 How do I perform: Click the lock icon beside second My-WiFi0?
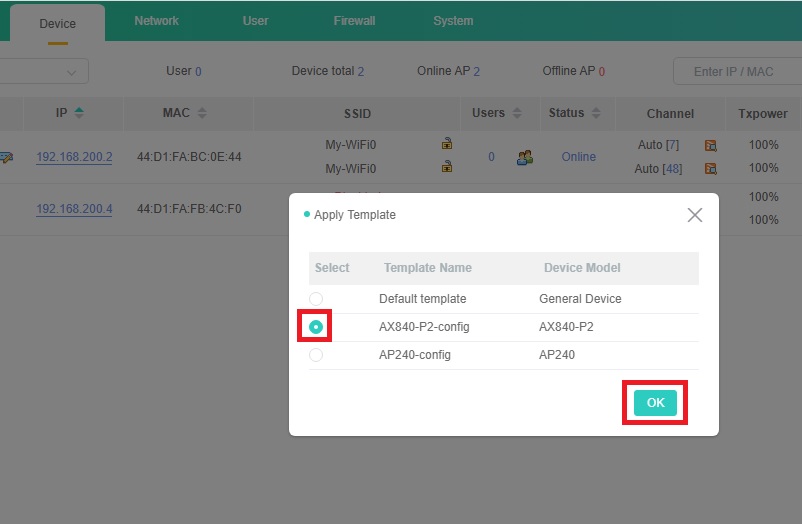pyautogui.click(x=447, y=168)
